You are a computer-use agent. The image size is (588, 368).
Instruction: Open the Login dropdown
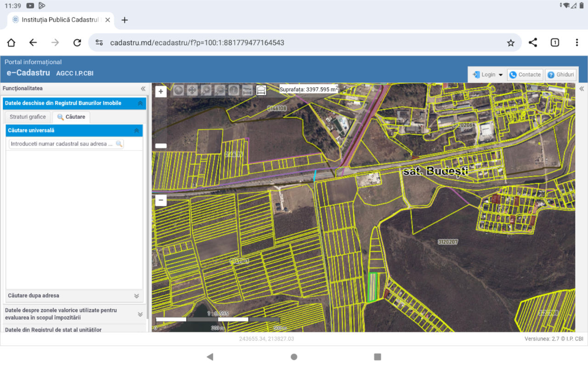(x=487, y=75)
